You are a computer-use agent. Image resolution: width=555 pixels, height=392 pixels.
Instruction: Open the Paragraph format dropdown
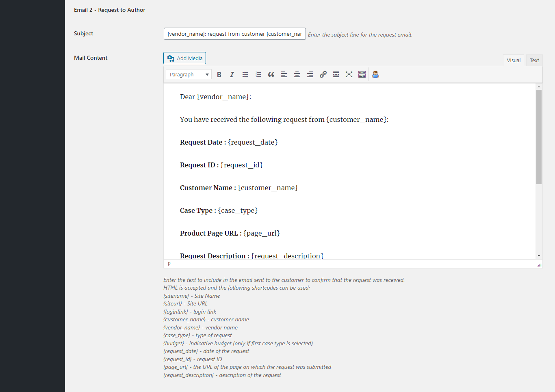tap(189, 75)
